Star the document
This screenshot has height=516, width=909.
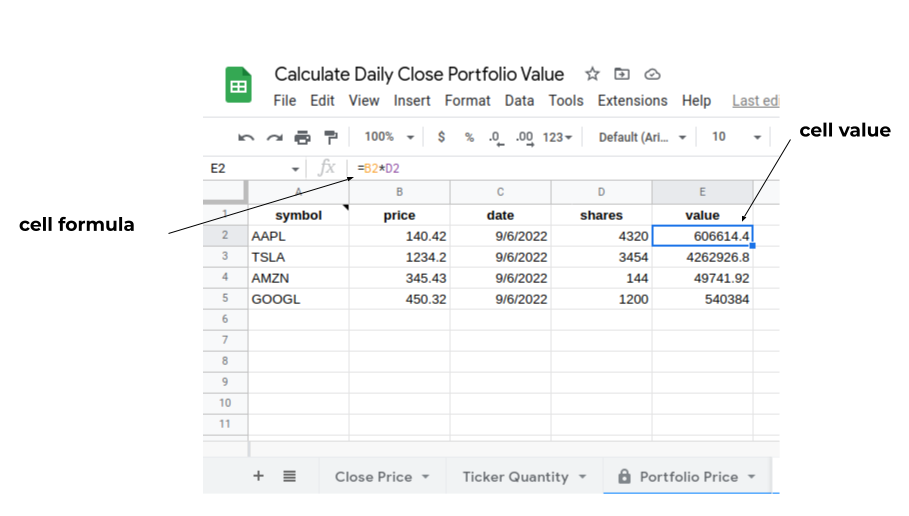pos(592,74)
